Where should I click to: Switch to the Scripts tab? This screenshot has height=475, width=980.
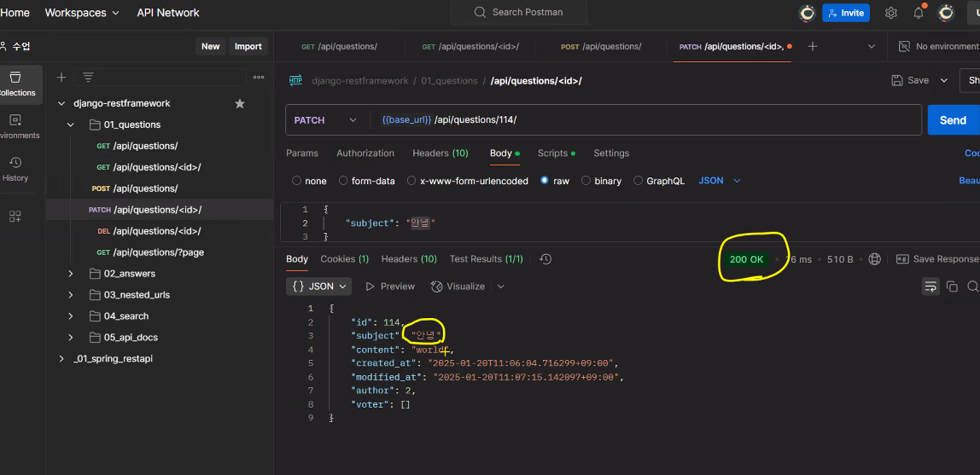[x=557, y=153]
